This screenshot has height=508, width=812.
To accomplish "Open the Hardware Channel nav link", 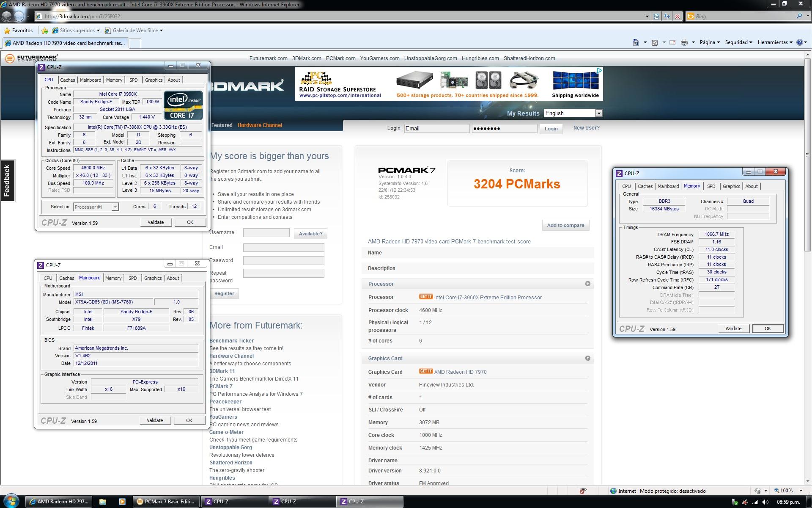I will pos(260,125).
